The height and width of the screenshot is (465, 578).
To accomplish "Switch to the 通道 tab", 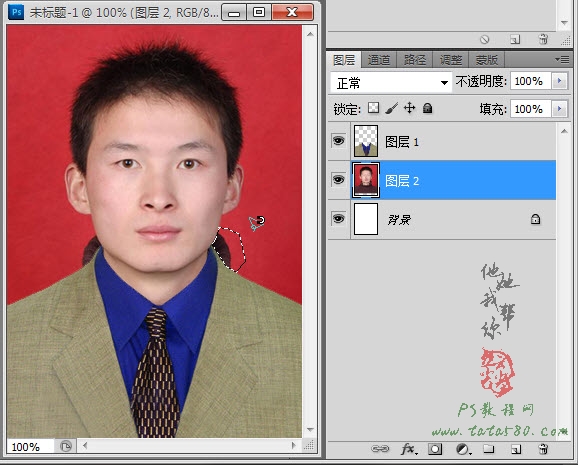I will [379, 60].
